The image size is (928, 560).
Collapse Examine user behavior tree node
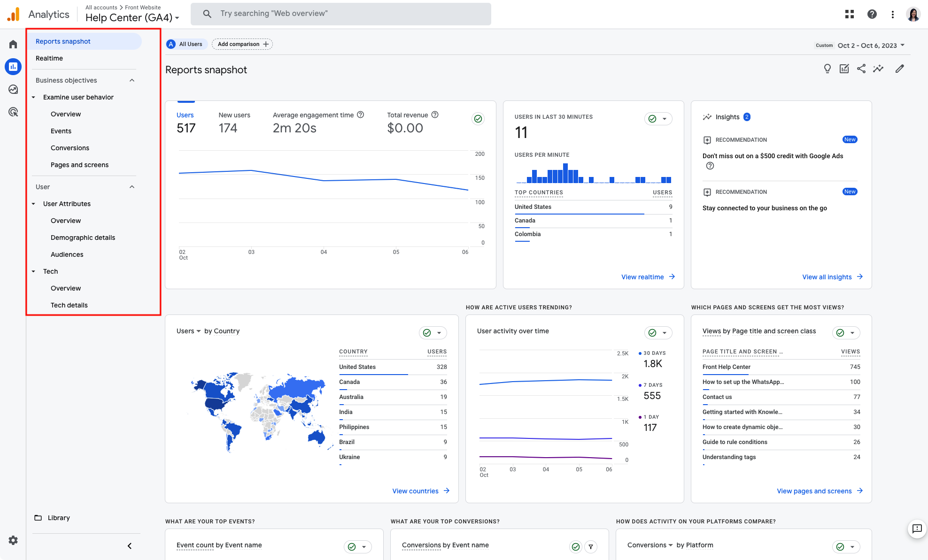(x=33, y=97)
